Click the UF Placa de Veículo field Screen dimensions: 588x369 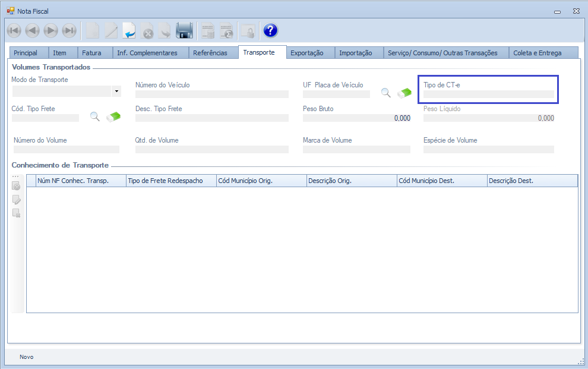coord(336,94)
